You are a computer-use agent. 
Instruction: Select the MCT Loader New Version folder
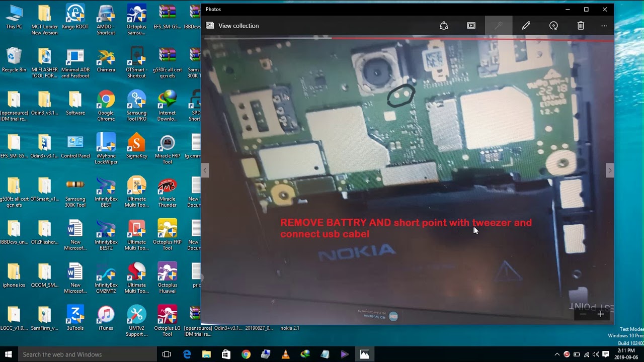point(44,20)
